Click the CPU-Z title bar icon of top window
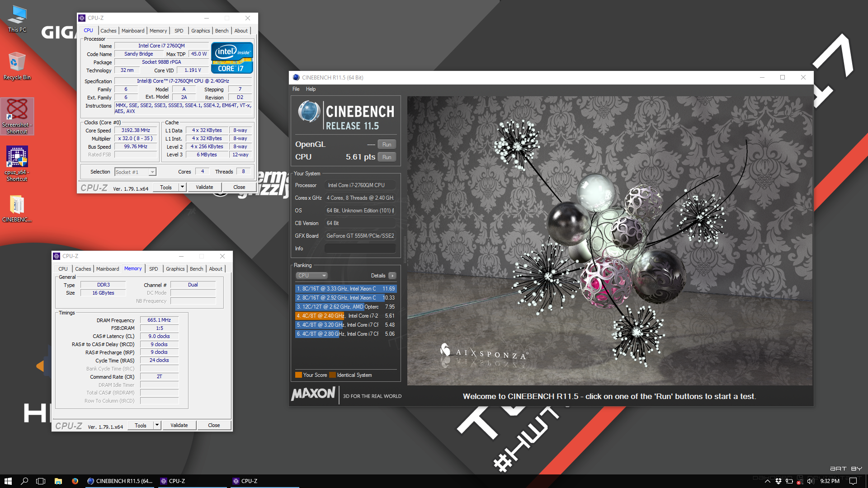868x488 pixels. pos(82,18)
